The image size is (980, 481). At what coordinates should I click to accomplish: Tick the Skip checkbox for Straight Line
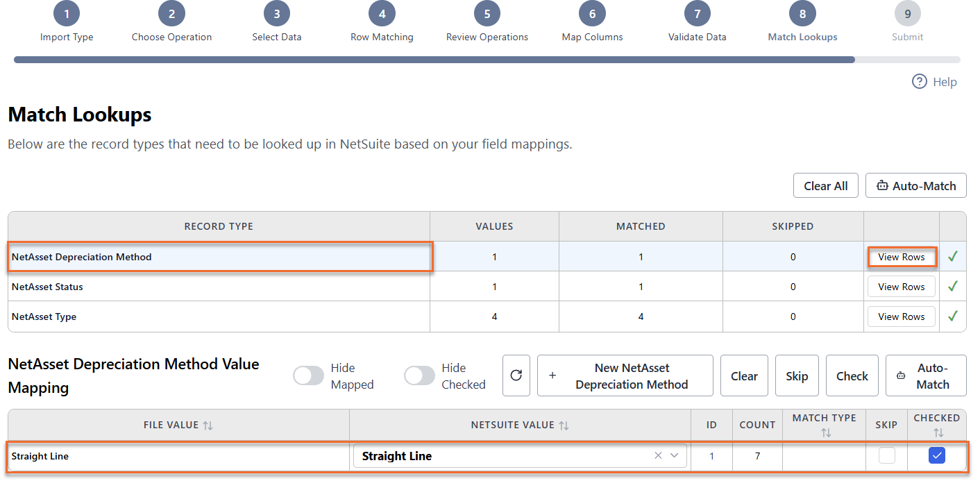pos(886,455)
